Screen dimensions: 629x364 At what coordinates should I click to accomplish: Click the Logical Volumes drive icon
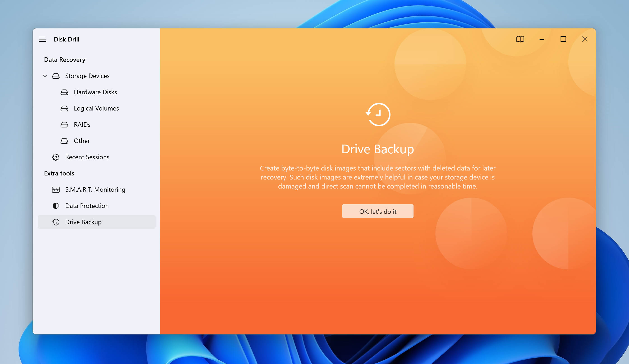(64, 108)
